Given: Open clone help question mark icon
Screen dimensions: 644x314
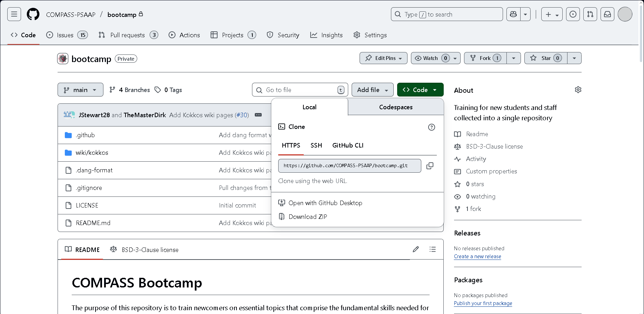Looking at the screenshot, I should pos(431,127).
